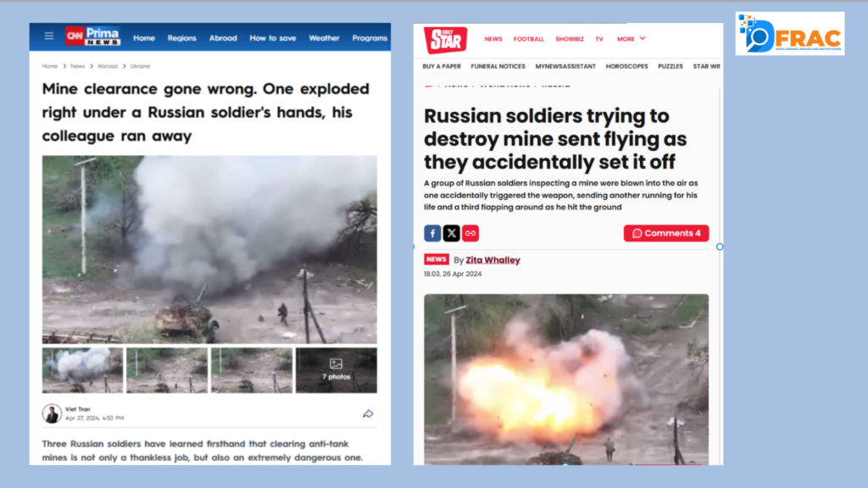Screen dimensions: 868x488
Task: Click the Comments 4 button
Action: coord(666,234)
